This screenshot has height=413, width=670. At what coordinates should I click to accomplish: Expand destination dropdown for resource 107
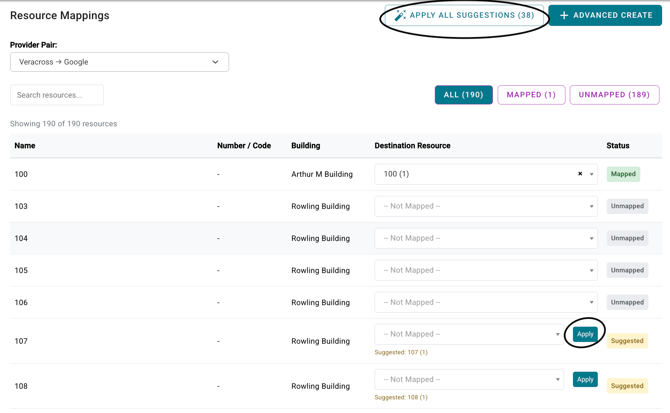pos(557,335)
